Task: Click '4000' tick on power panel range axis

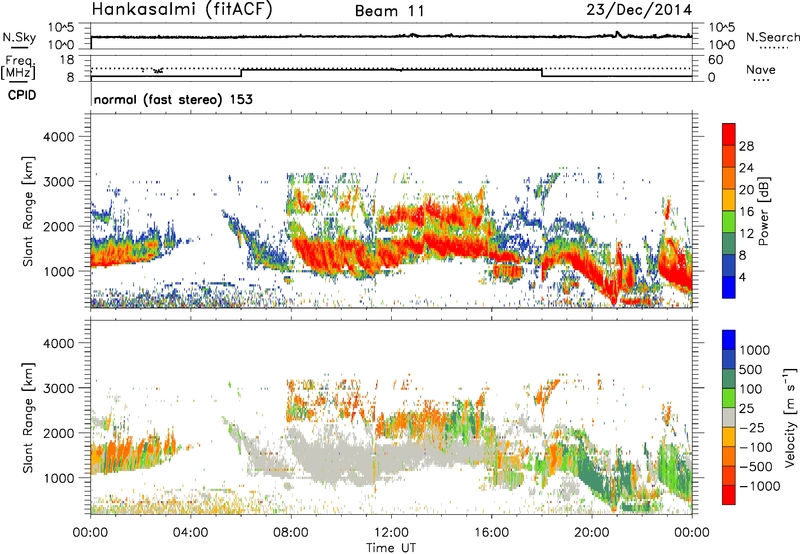Action: (58, 137)
